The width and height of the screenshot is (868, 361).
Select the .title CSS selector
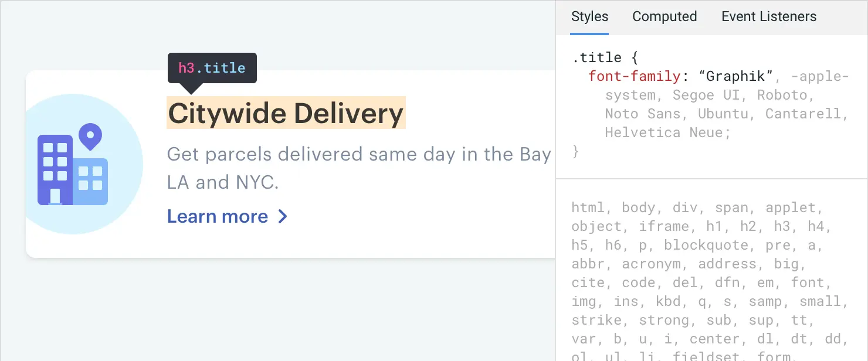(596, 57)
